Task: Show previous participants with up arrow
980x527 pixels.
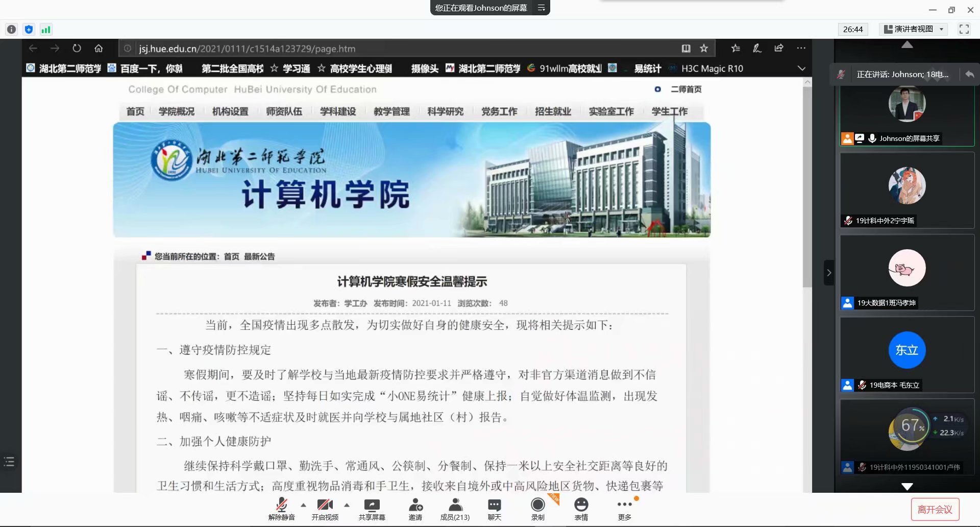Action: click(907, 45)
